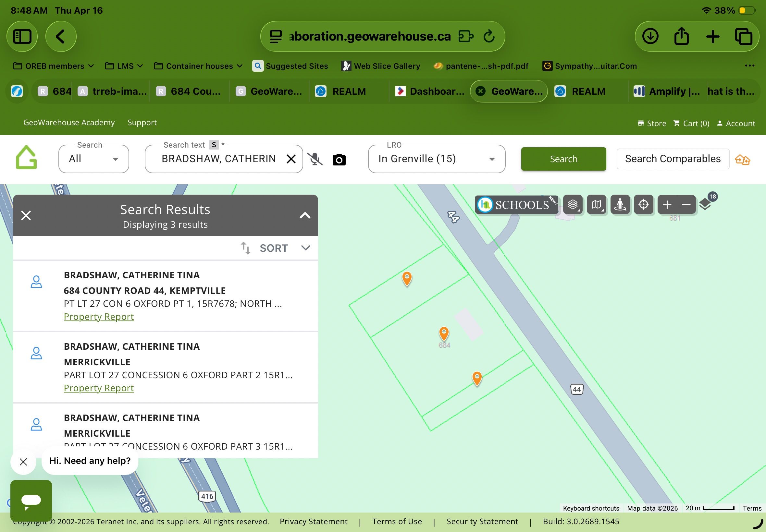Open the Search type All dropdown
This screenshot has height=532, width=766.
tap(94, 159)
